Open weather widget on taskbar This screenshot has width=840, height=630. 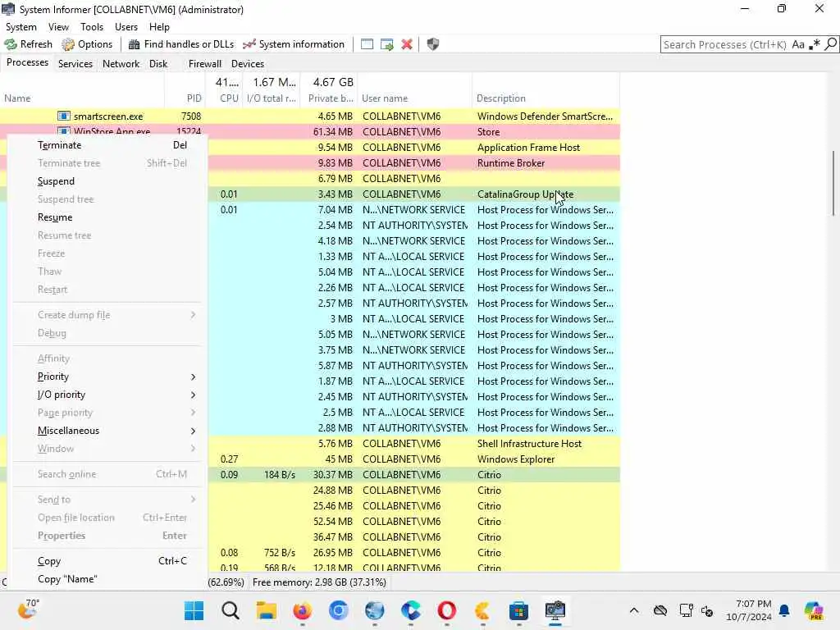pyautogui.click(x=29, y=609)
